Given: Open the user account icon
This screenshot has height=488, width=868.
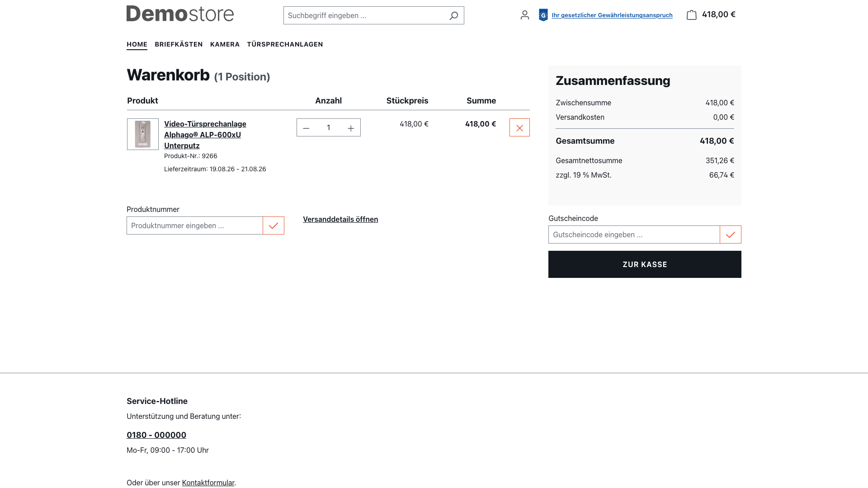Looking at the screenshot, I should click(524, 15).
